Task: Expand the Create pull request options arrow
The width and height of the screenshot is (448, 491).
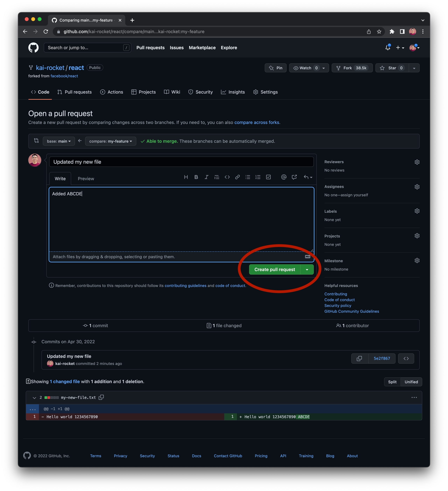Action: (x=307, y=270)
